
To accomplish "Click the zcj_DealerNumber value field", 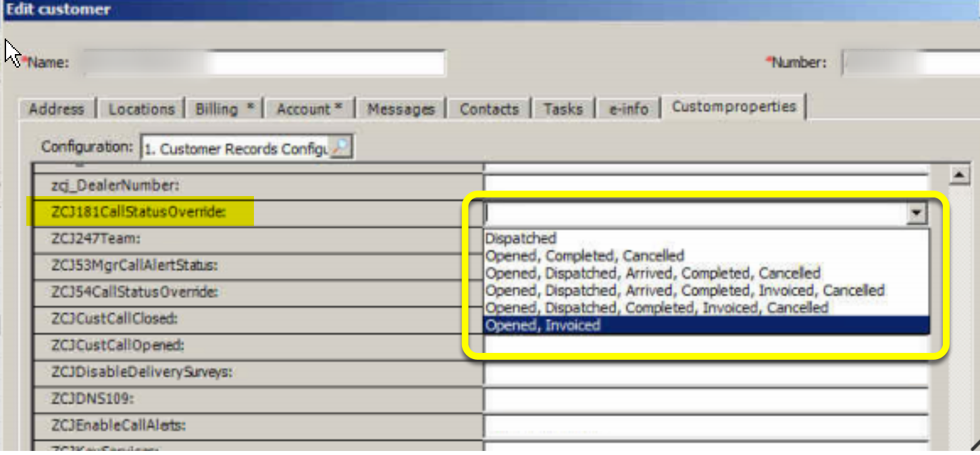I will [706, 183].
